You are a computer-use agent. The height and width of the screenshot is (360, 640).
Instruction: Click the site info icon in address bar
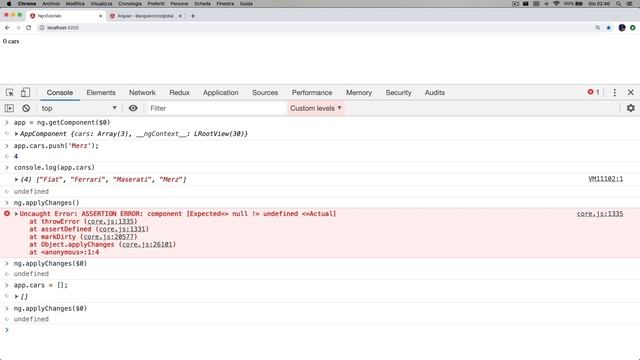(x=42, y=28)
